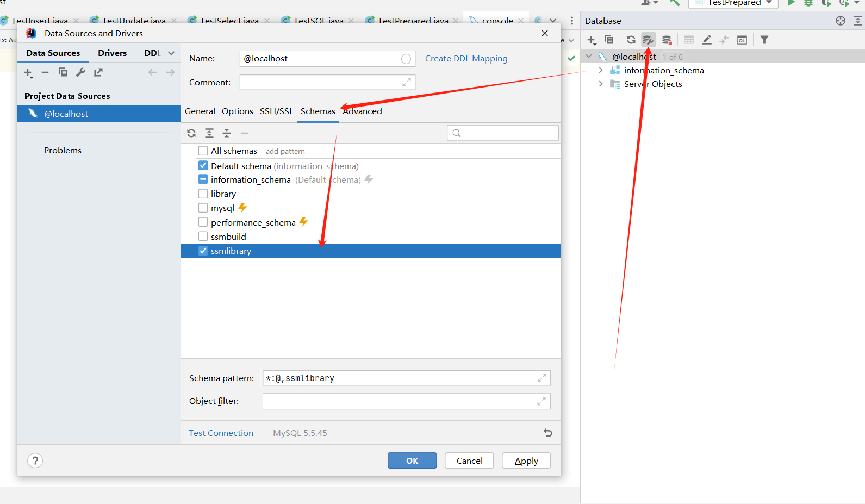Refresh the Database panel
Screen dimensions: 865x504
[x=631, y=40]
